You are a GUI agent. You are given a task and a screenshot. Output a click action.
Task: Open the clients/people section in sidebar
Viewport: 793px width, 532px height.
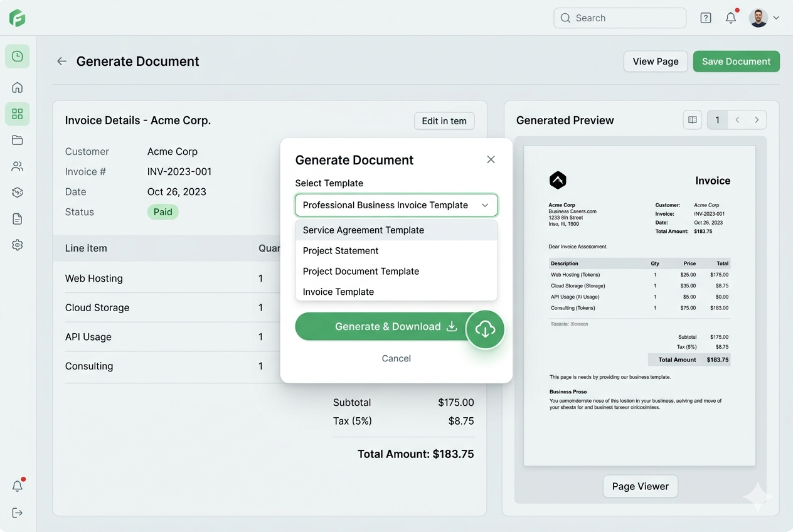click(17, 166)
